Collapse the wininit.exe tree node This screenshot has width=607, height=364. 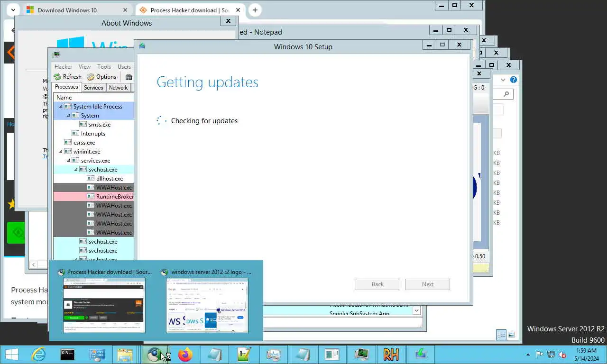pyautogui.click(x=61, y=152)
